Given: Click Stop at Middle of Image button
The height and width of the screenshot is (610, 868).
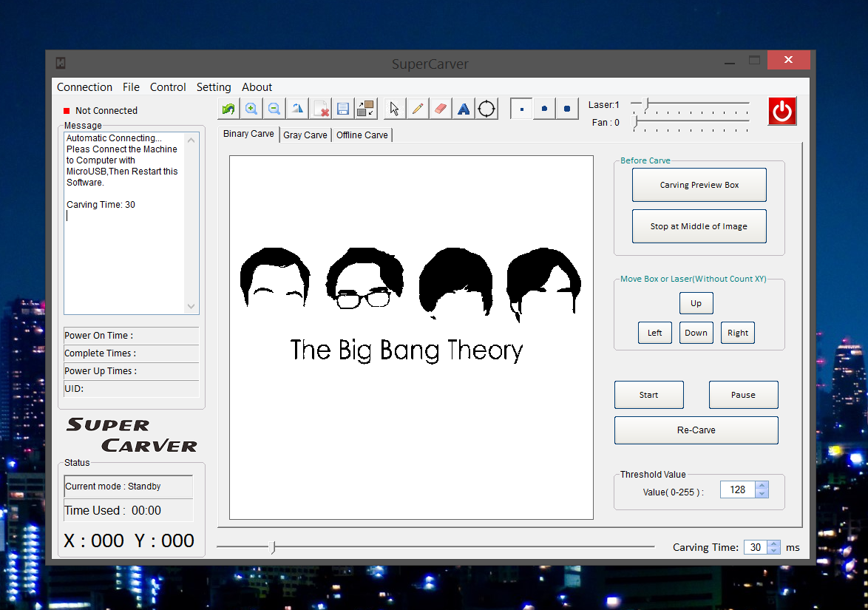Looking at the screenshot, I should pyautogui.click(x=699, y=226).
